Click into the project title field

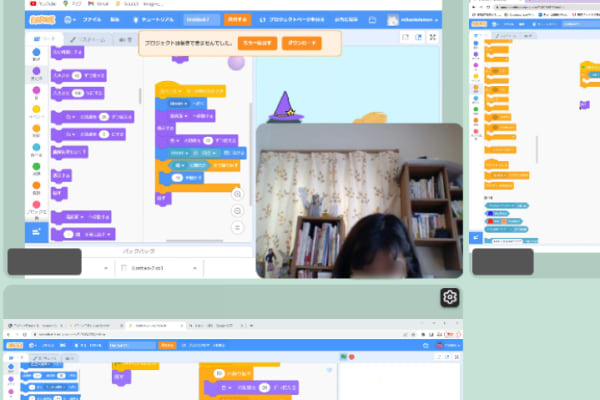203,19
